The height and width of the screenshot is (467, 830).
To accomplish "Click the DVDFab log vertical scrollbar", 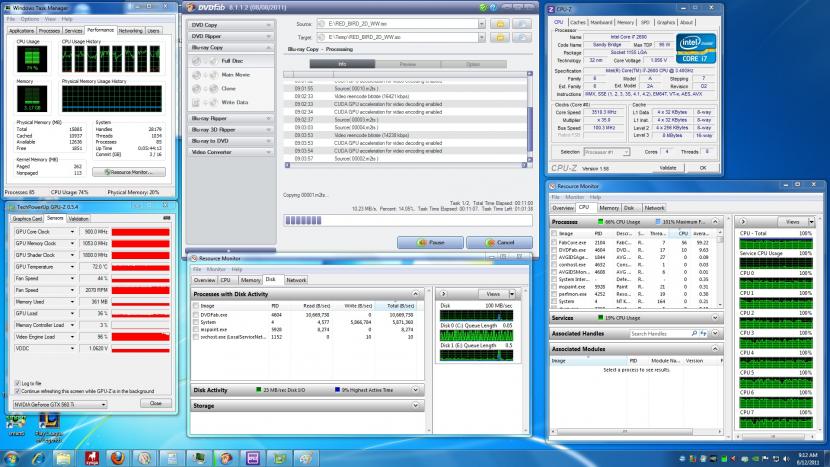I will [529, 116].
